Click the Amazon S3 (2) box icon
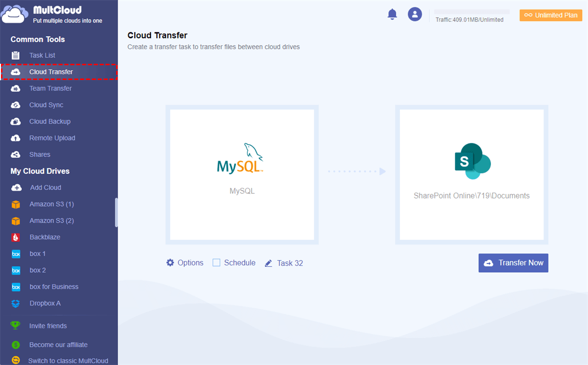The width and height of the screenshot is (588, 365). click(16, 221)
